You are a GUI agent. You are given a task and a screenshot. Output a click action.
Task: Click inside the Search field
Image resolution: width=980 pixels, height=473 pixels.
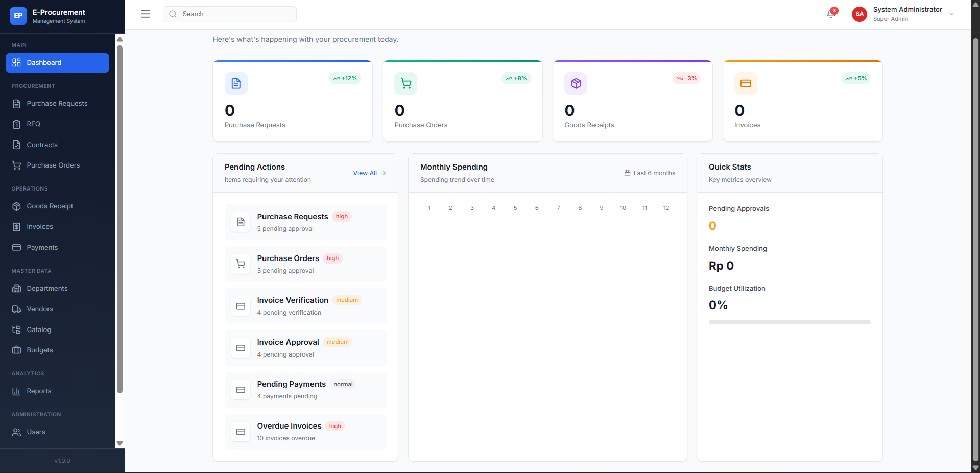tap(229, 14)
